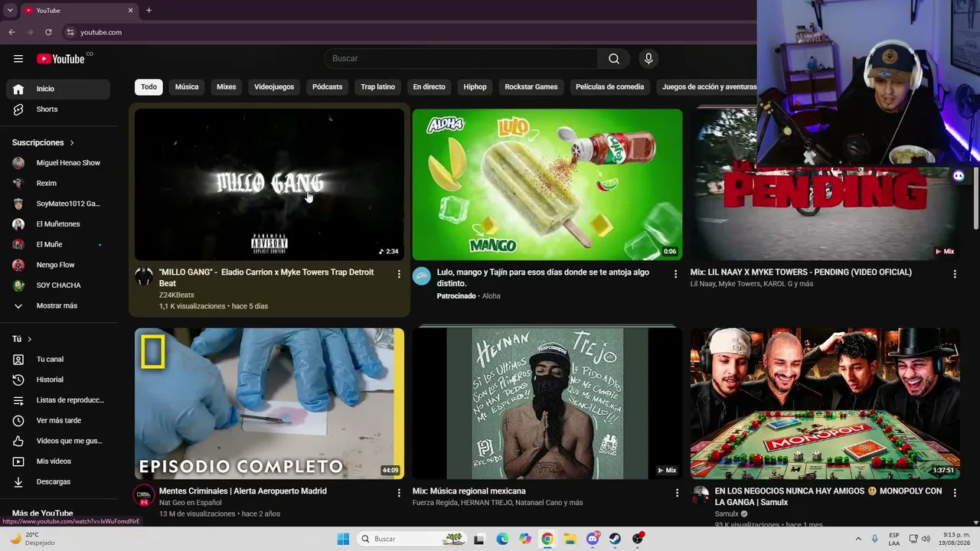
Task: Click the Nat Geo en Español avatar
Action: (144, 495)
